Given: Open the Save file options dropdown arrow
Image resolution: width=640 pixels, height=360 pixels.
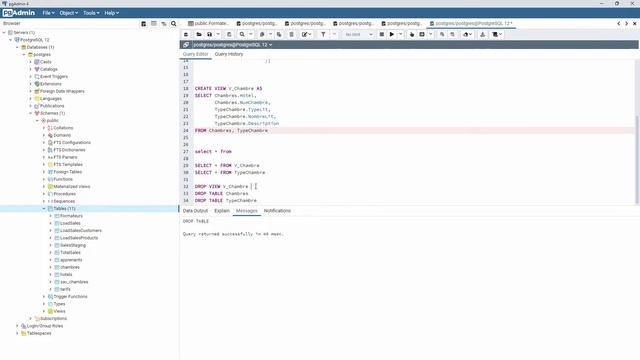Looking at the screenshot, I should pos(218,35).
